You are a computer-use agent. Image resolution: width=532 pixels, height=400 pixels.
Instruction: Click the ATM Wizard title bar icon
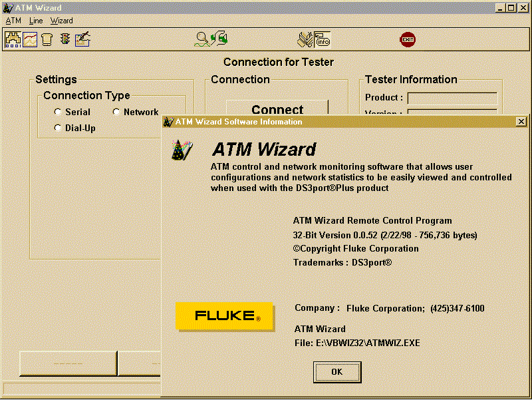tap(8, 7)
